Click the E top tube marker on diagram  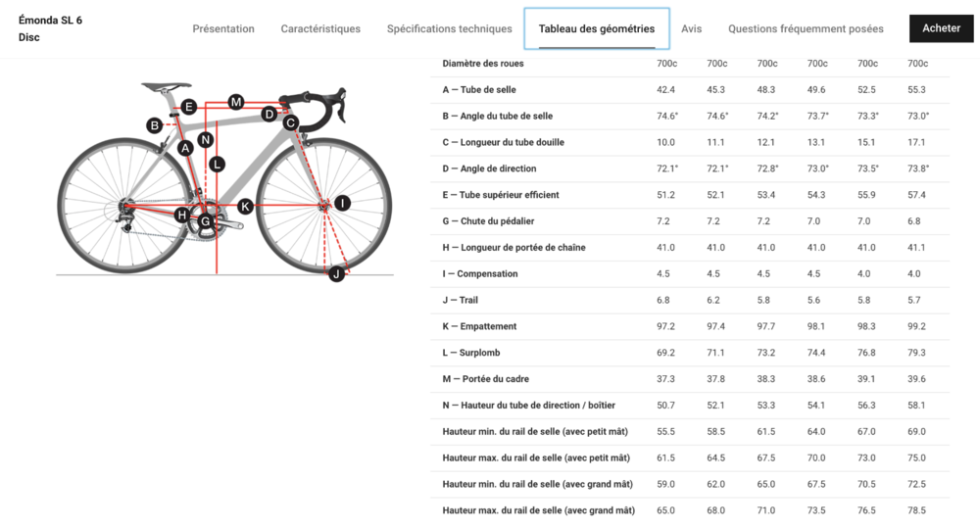pos(188,107)
